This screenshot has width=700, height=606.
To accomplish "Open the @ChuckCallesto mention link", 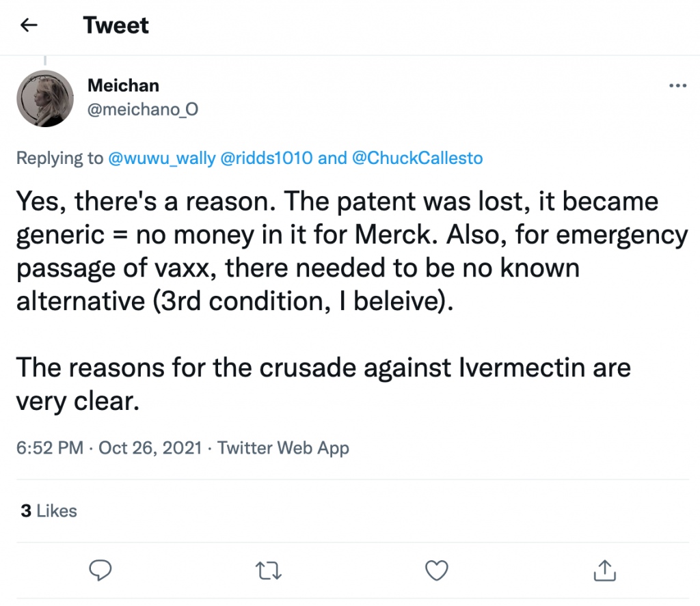I will (x=417, y=159).
